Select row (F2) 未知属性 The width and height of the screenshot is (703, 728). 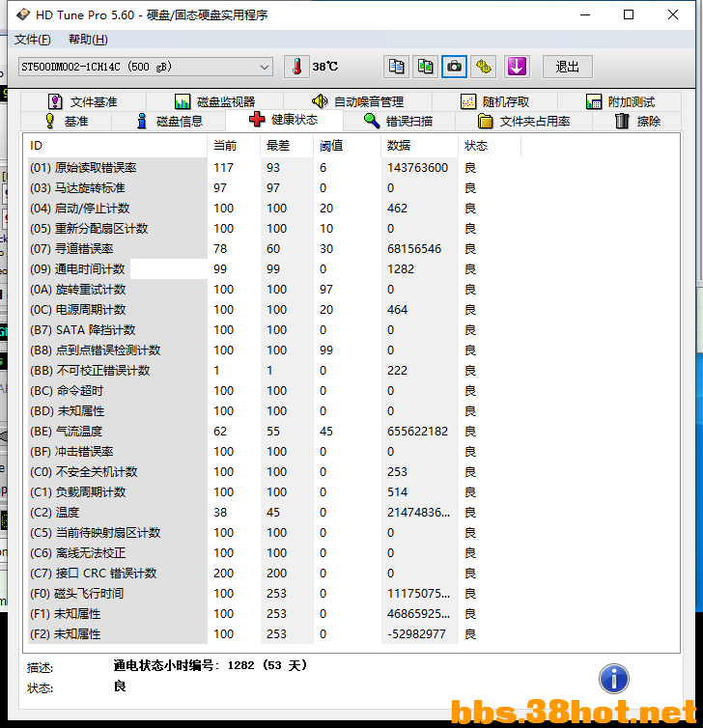pyautogui.click(x=274, y=634)
